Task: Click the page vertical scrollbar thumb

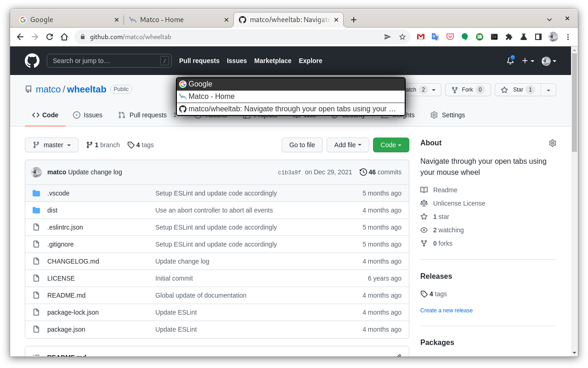Action: click(x=574, y=102)
